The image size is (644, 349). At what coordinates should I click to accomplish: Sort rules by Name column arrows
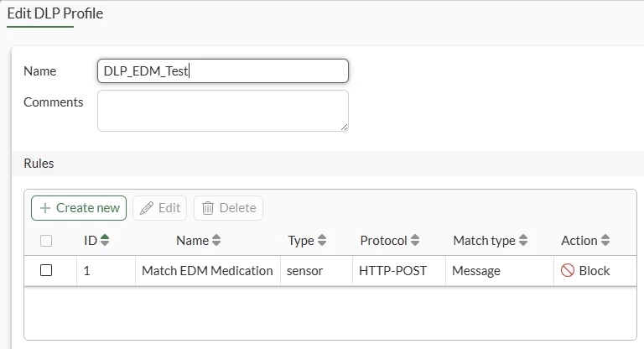tap(216, 240)
